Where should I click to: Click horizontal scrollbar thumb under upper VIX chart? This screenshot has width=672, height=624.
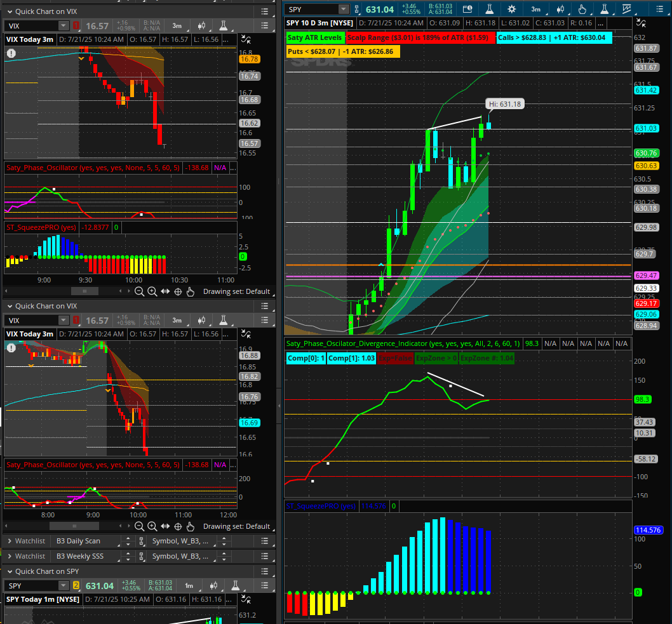pos(84,291)
